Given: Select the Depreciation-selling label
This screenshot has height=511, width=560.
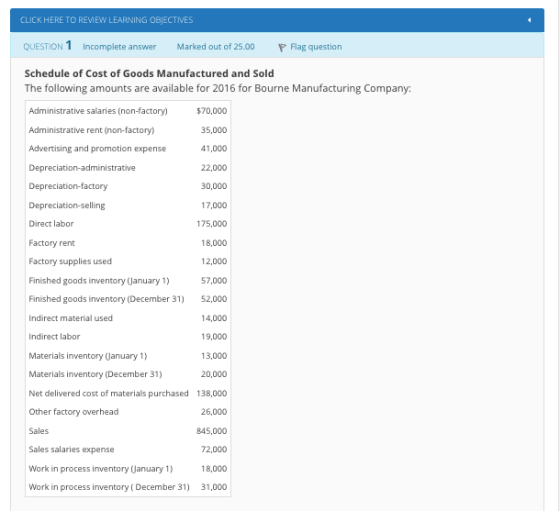Looking at the screenshot, I should pyautogui.click(x=67, y=206).
